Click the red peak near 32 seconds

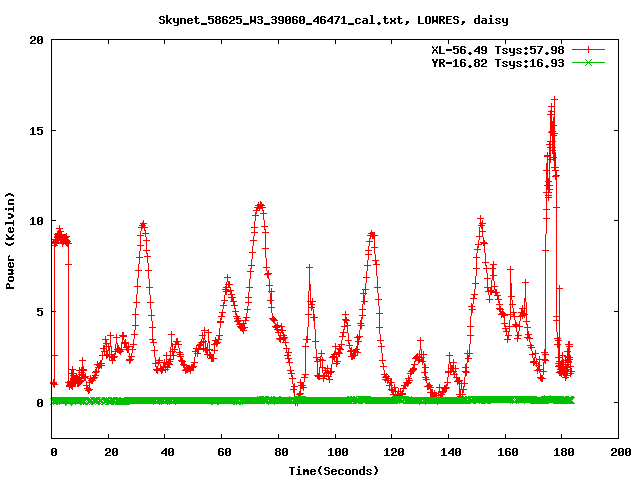coord(143,224)
